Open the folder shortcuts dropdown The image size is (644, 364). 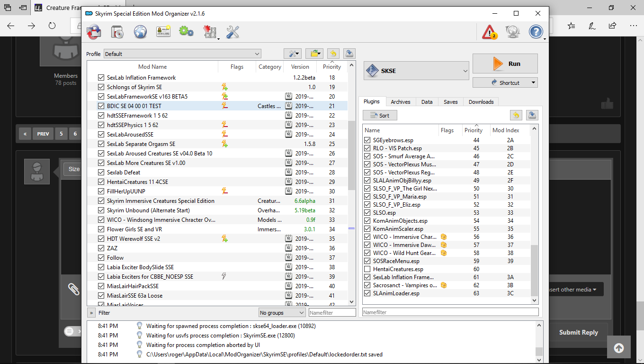314,54
